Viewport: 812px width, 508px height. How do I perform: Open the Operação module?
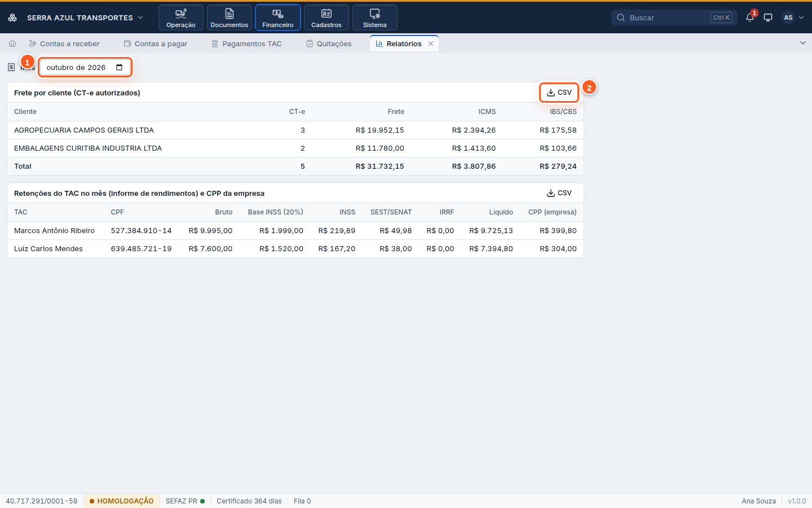coord(181,17)
